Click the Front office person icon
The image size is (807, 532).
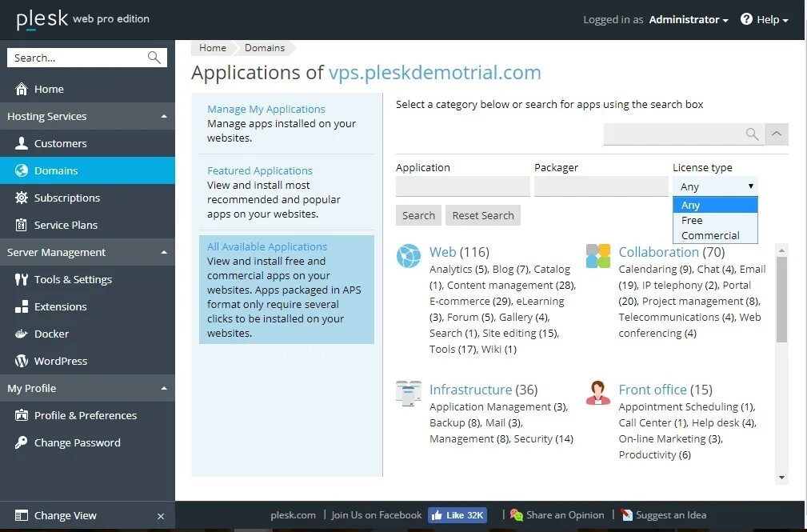(598, 394)
